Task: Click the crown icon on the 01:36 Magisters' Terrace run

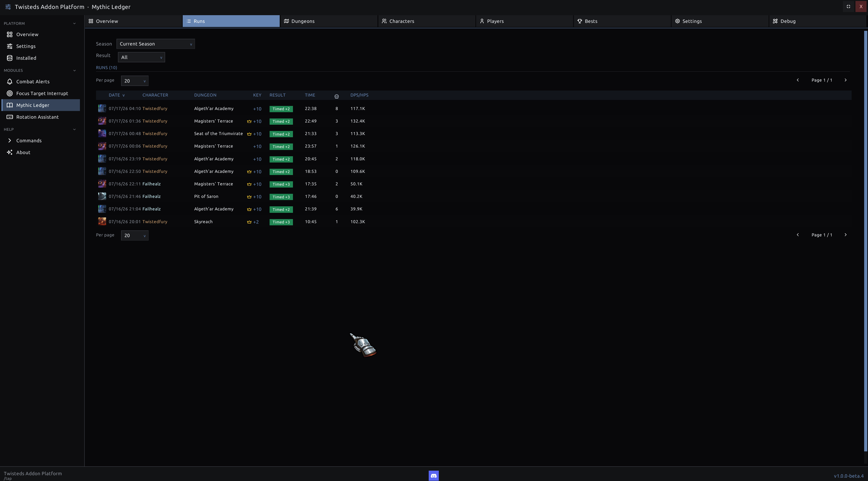Action: [249, 121]
